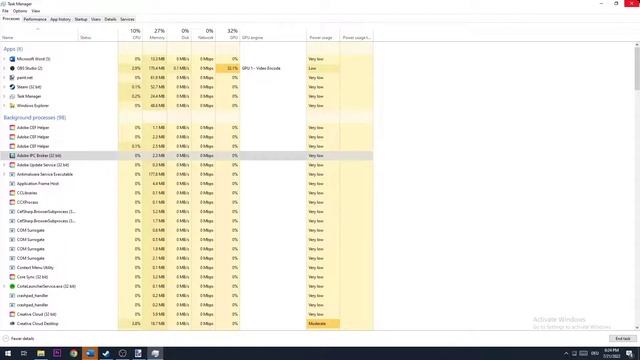Image resolution: width=640 pixels, height=360 pixels.
Task: Click the CCXProcess process icon
Action: [x=12, y=202]
